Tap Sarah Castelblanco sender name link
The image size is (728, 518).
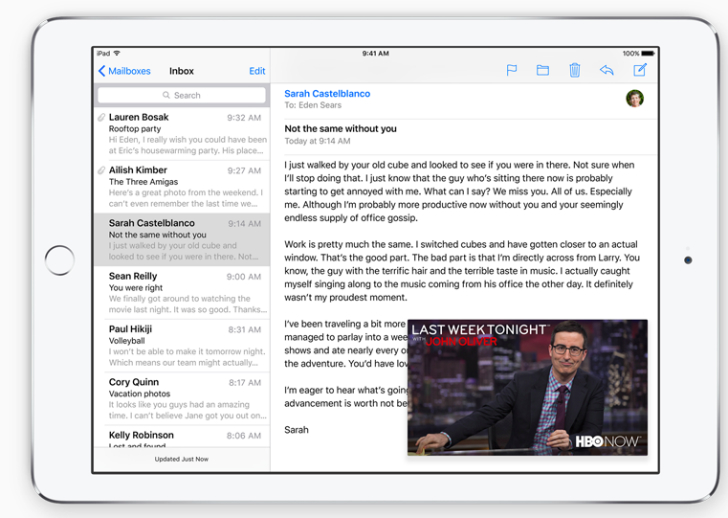click(327, 94)
